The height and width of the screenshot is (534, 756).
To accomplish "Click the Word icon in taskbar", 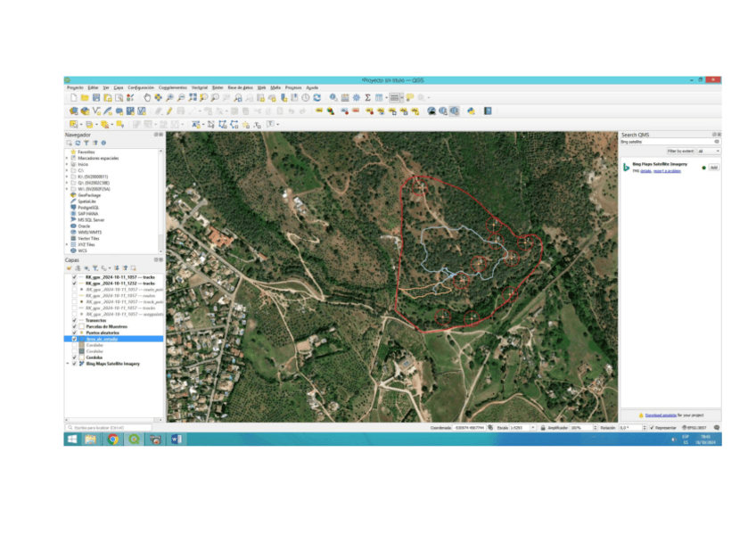I will [x=176, y=439].
